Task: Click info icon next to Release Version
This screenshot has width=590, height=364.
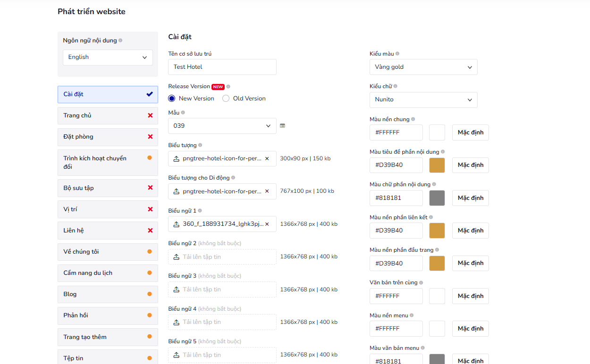Action: (x=228, y=87)
